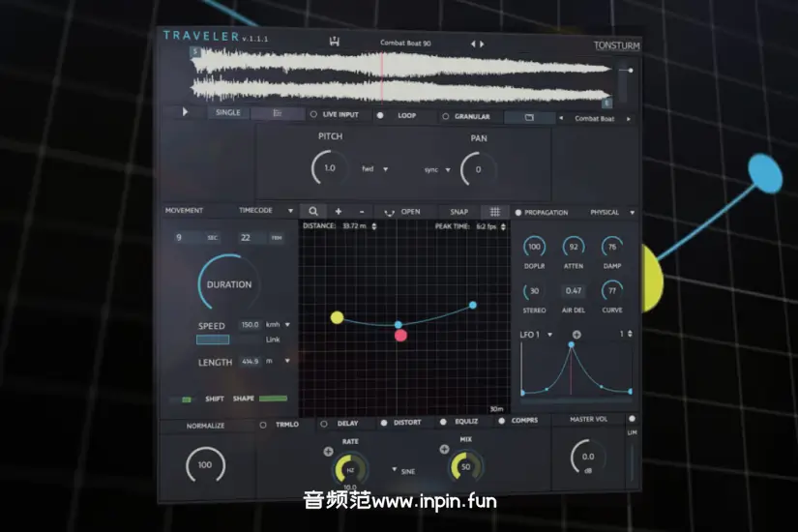Start playback with the play triangle
Viewport: 798px width, 532px height.
(186, 111)
